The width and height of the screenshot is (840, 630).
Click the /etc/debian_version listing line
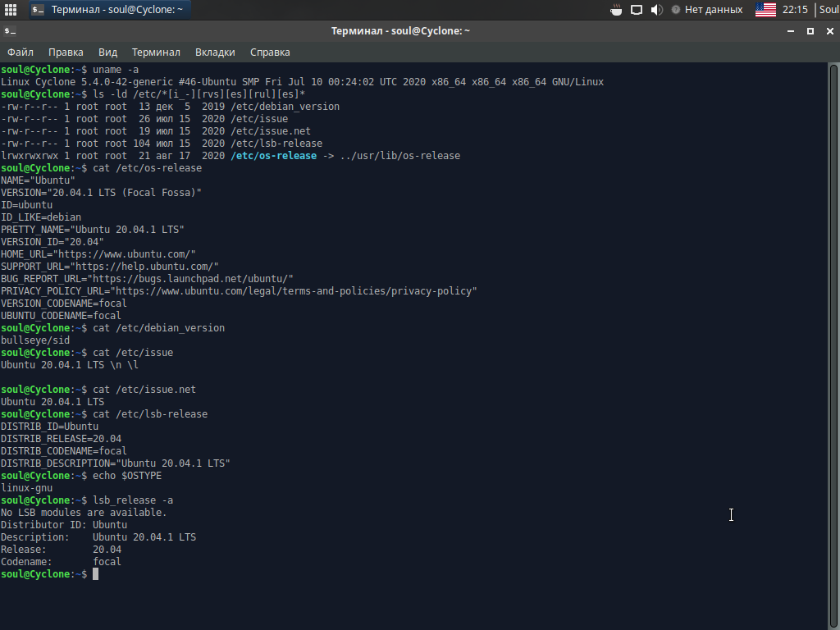point(171,107)
